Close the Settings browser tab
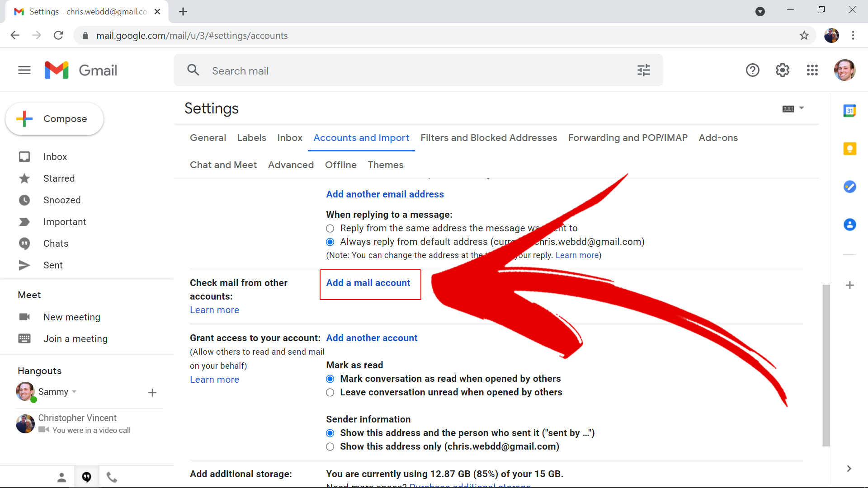The image size is (868, 488). (x=157, y=12)
